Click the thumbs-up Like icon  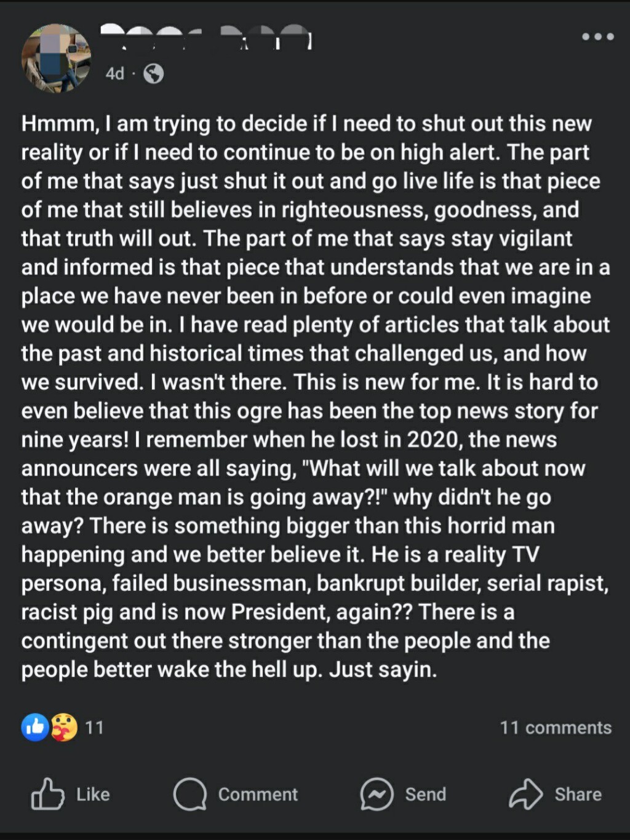(47, 794)
